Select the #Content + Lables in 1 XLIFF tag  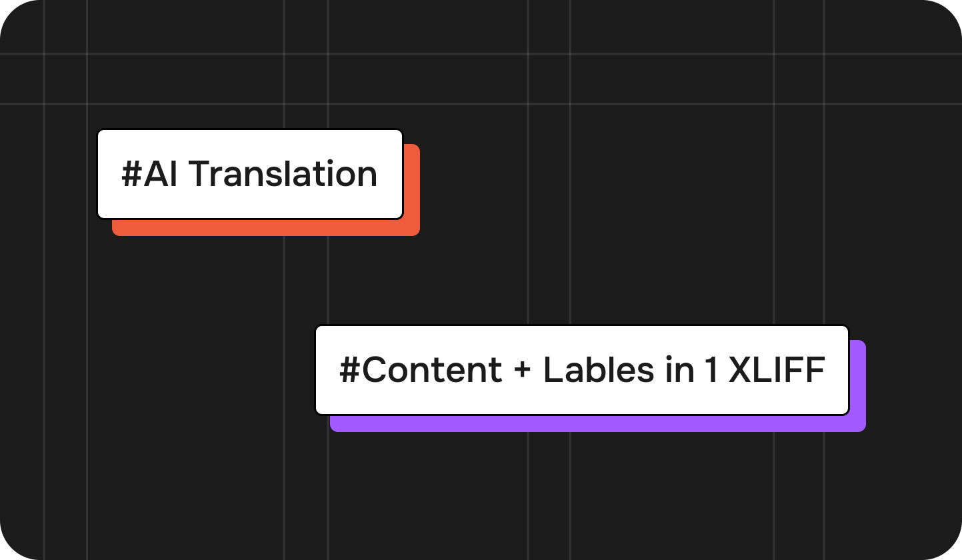pyautogui.click(x=582, y=370)
